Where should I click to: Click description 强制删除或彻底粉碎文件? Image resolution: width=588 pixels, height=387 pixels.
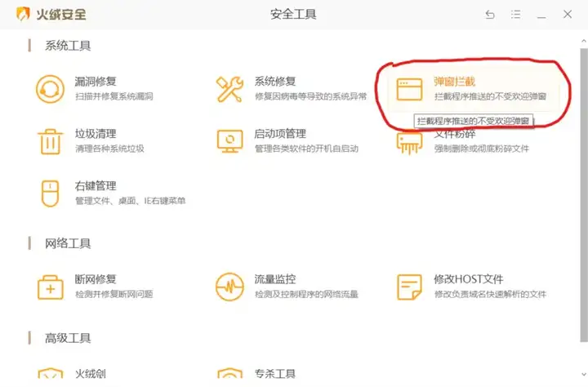(482, 149)
